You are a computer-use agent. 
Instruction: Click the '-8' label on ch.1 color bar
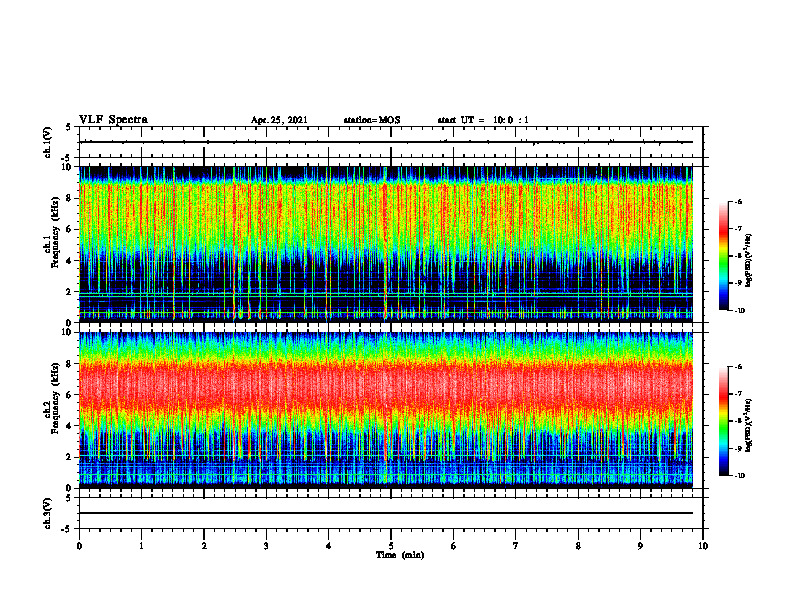click(x=739, y=256)
